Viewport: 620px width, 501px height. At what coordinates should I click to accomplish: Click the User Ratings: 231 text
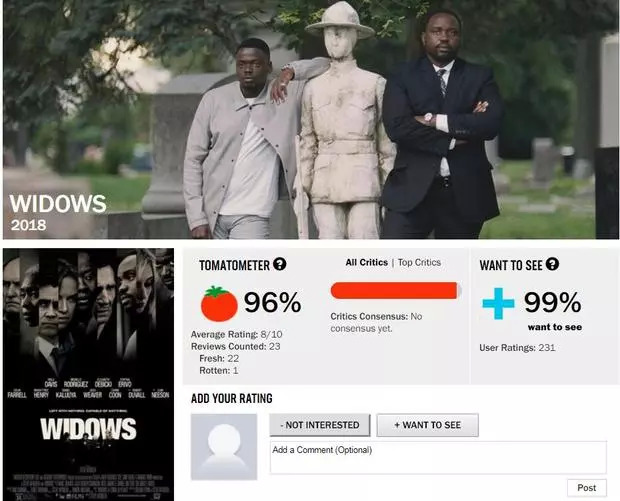tap(517, 348)
